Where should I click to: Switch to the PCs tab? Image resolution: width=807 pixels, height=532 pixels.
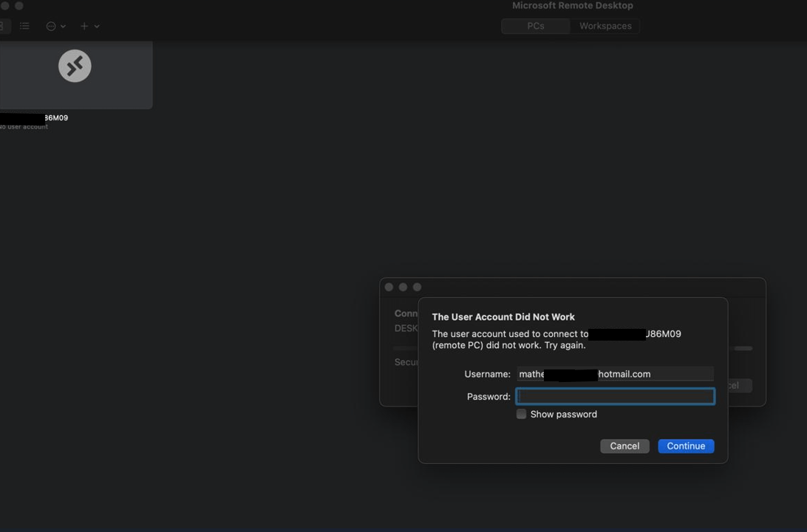(536, 26)
